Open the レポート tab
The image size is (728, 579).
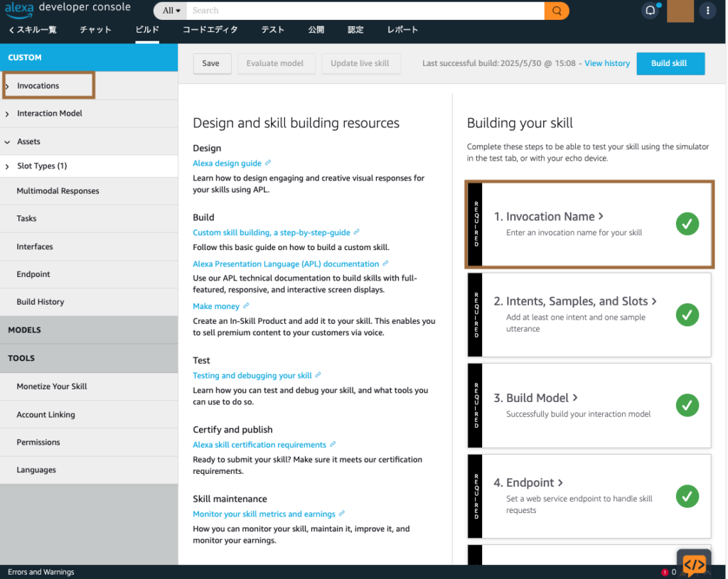pyautogui.click(x=402, y=30)
